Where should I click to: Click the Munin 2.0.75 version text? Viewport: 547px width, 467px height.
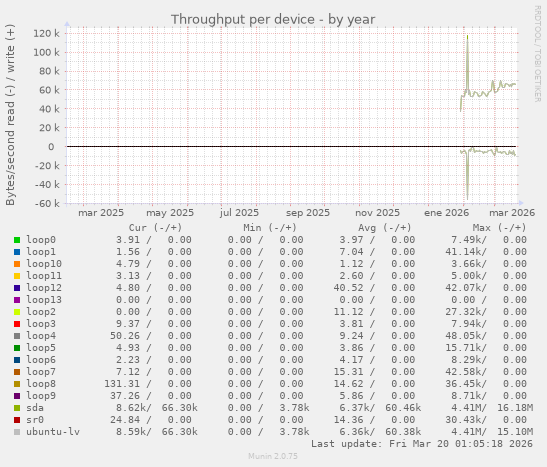(x=273, y=456)
